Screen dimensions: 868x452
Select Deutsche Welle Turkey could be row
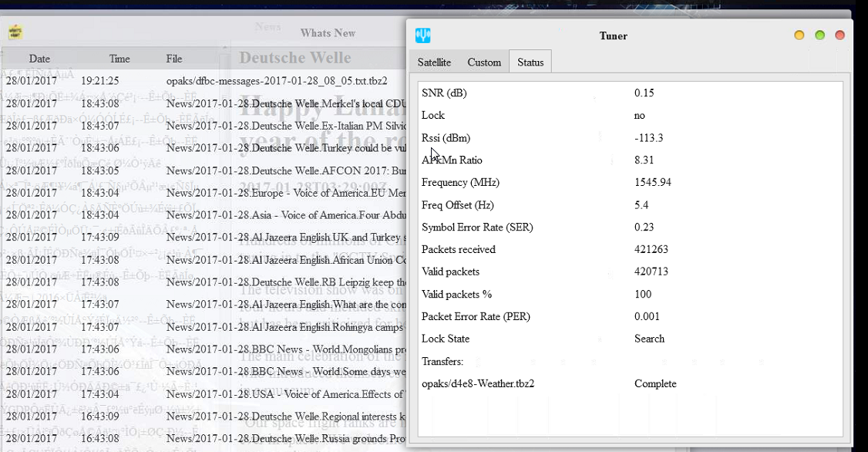[204, 148]
